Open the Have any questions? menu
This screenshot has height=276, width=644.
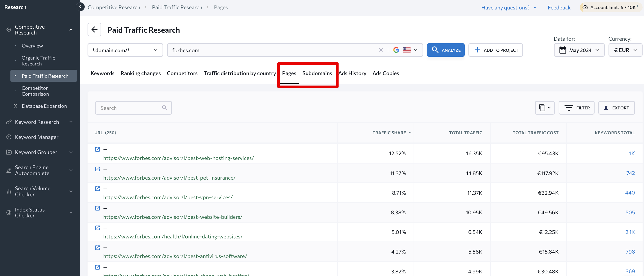click(509, 8)
